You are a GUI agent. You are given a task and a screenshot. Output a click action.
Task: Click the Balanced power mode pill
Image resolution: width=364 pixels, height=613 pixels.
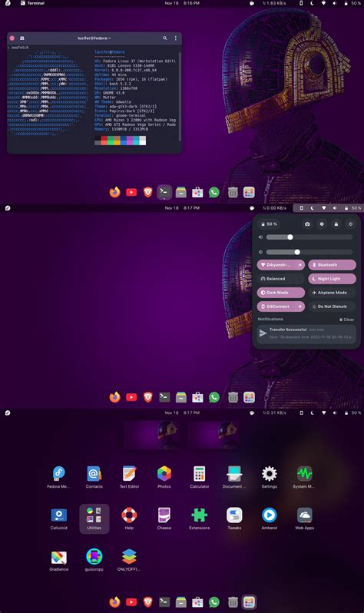(x=281, y=279)
